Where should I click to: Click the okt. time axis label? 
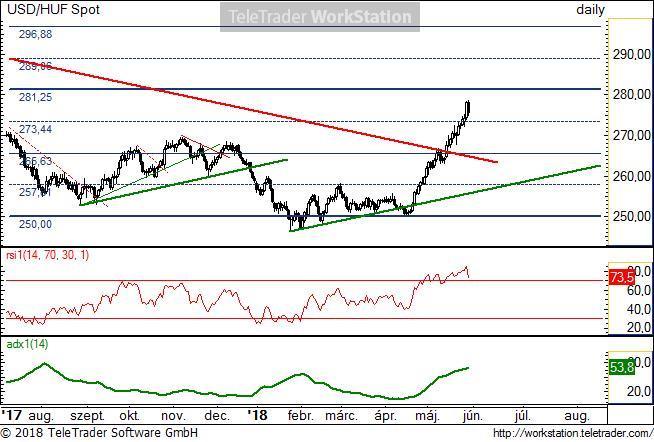[x=129, y=416]
